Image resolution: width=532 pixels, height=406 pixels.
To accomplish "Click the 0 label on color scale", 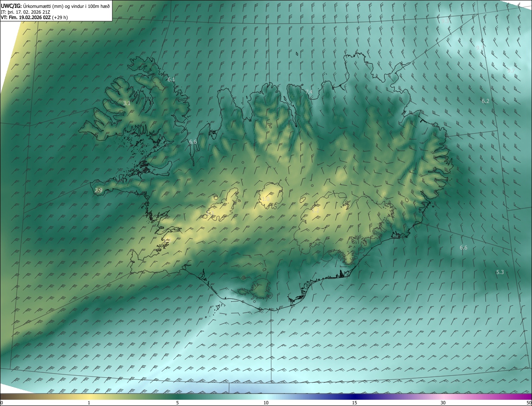I will (x=2, y=403).
